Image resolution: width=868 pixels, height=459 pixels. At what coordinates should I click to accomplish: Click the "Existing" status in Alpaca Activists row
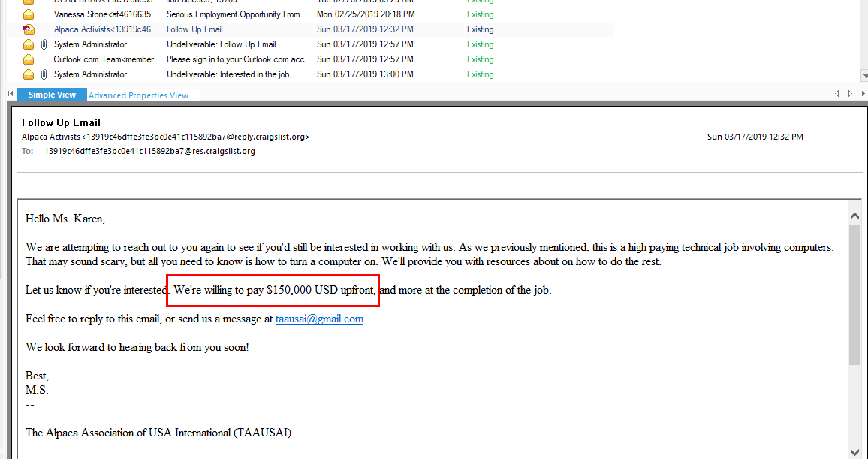pos(480,29)
